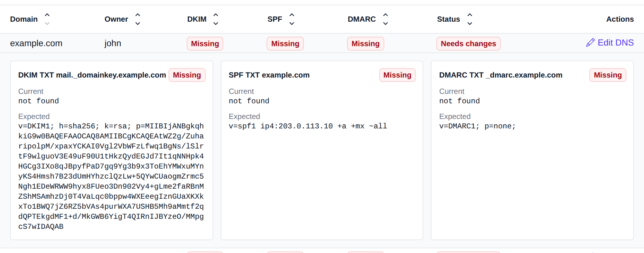The width and height of the screenshot is (644, 253).
Task: Sort by the Domain column sort arrows
Action: [x=47, y=19]
